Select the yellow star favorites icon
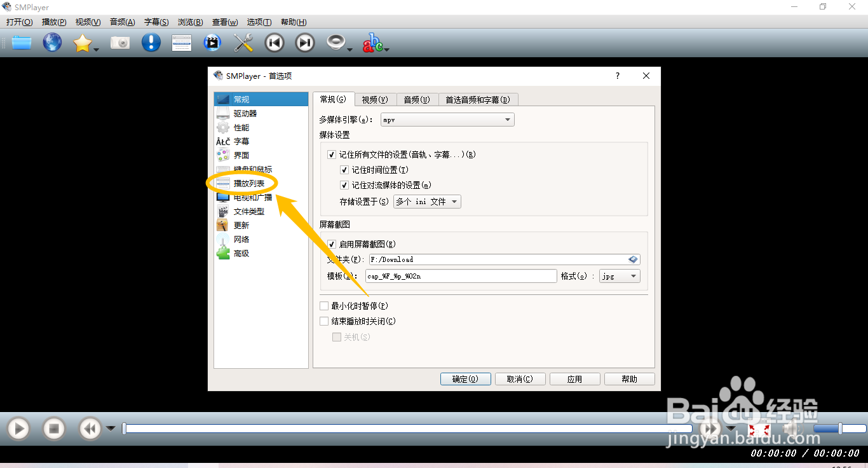 83,42
